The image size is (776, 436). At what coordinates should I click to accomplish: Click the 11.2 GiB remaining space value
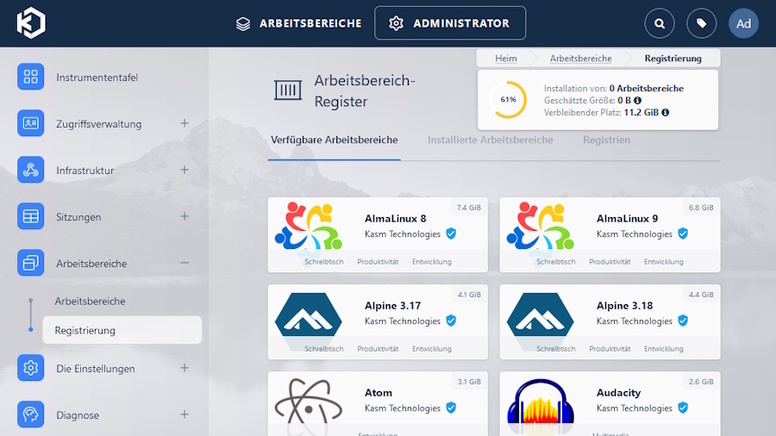[x=641, y=112]
